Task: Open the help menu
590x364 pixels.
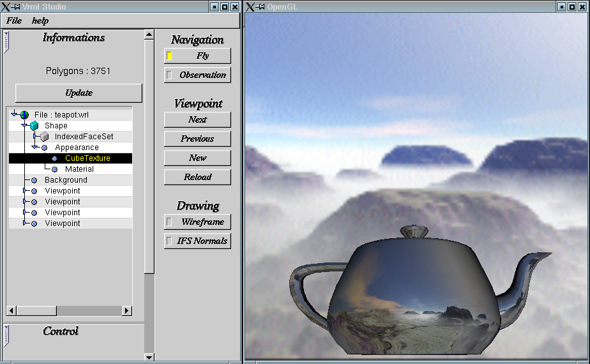Action: click(x=40, y=20)
